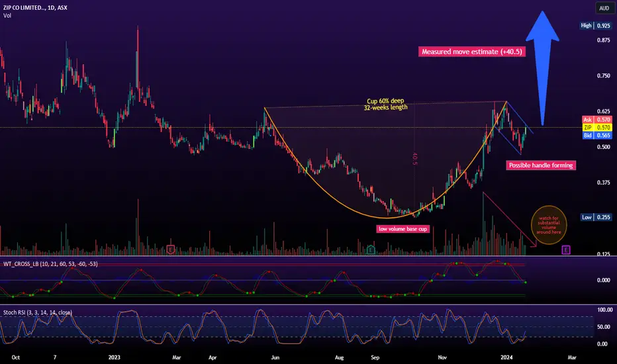Click the 0.625 price axis value
The height and width of the screenshot is (364, 617).
[x=603, y=111]
